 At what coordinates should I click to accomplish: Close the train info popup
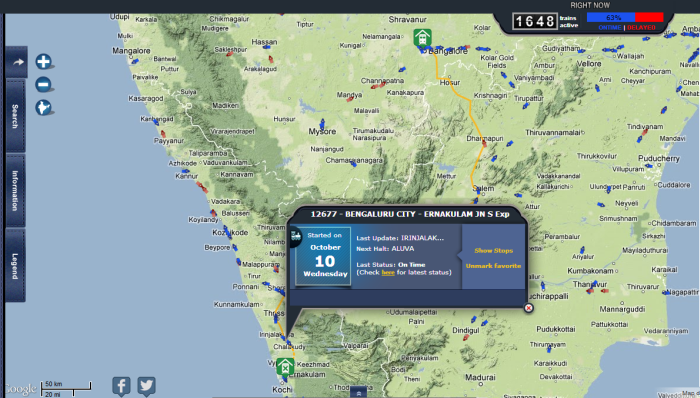[529, 308]
